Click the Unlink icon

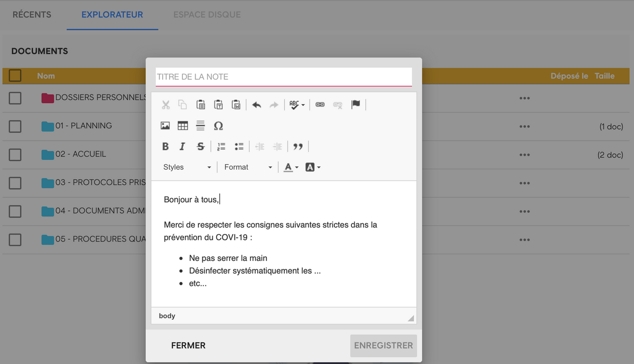338,105
